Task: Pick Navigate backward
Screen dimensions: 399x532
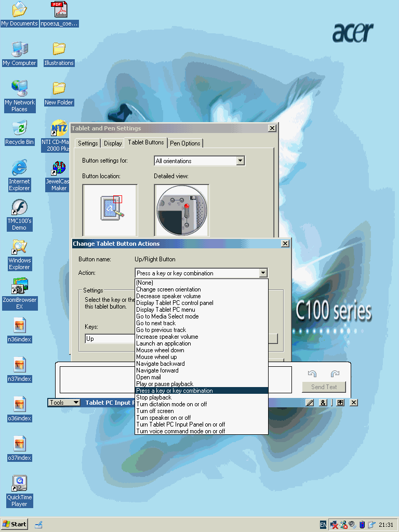Action: click(x=201, y=364)
